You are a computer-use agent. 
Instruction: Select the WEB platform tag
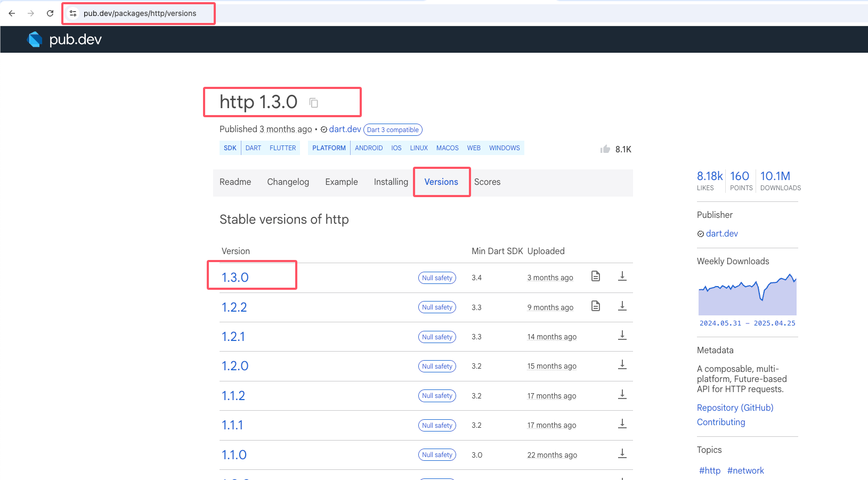474,148
